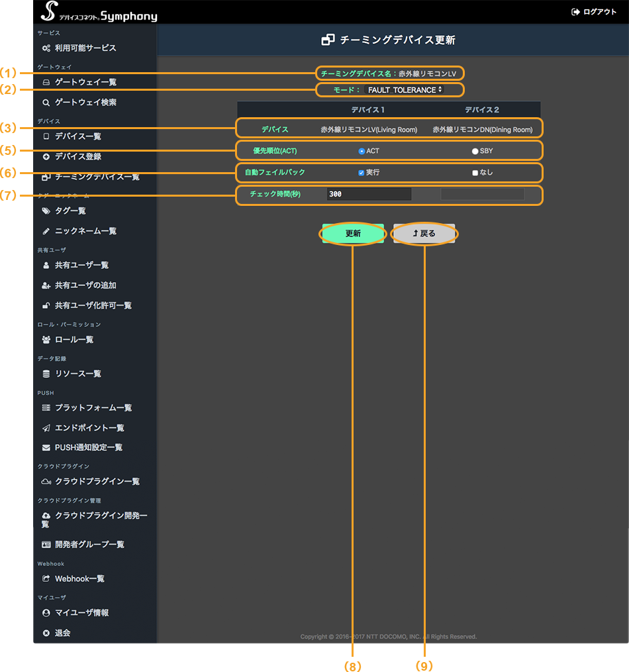Click the ニックネーム一覧 pencil icon

pos(46,232)
